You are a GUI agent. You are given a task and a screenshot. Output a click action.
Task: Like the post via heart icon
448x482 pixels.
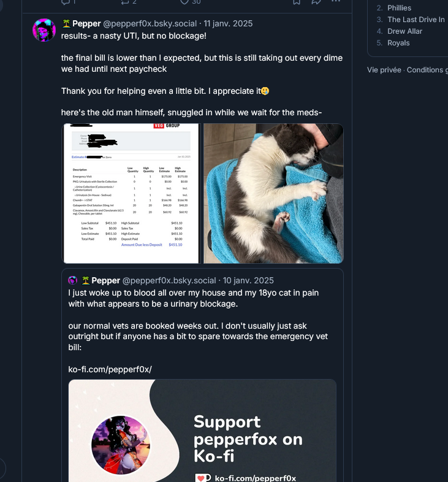[x=184, y=2]
